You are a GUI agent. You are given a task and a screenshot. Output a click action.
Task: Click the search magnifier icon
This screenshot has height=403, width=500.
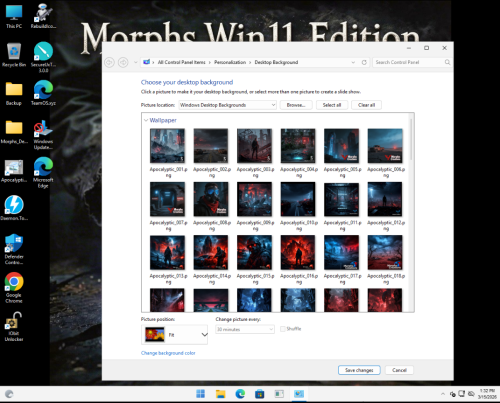447,62
